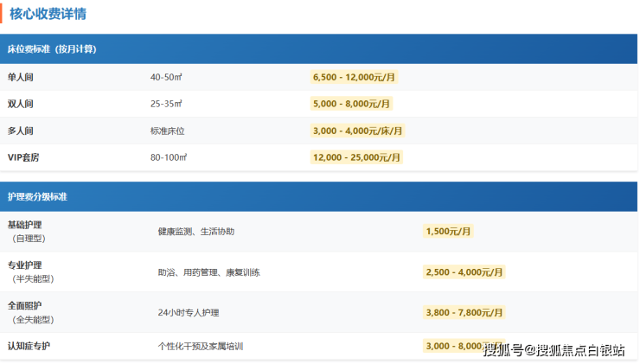Click the 核心收费详情 section heading
The image size is (640, 364).
coord(48,14)
